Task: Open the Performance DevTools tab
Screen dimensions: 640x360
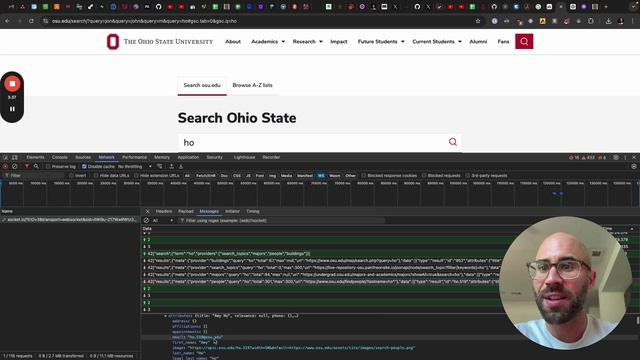Action: 134,157
